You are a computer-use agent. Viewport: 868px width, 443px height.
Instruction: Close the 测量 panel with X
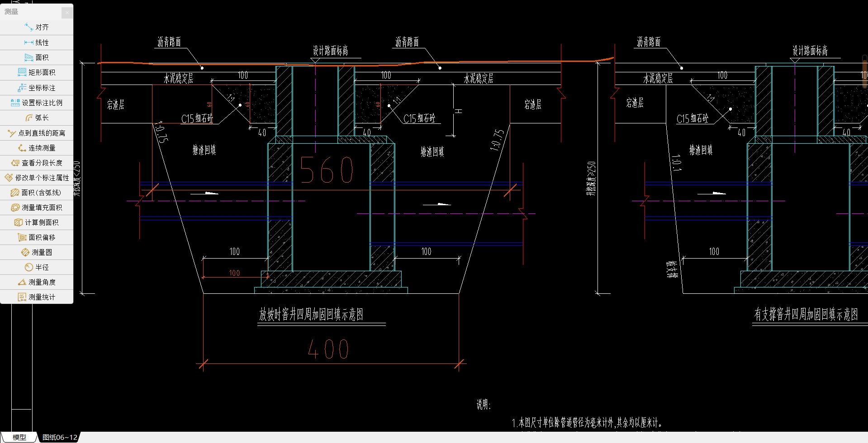pyautogui.click(x=67, y=12)
